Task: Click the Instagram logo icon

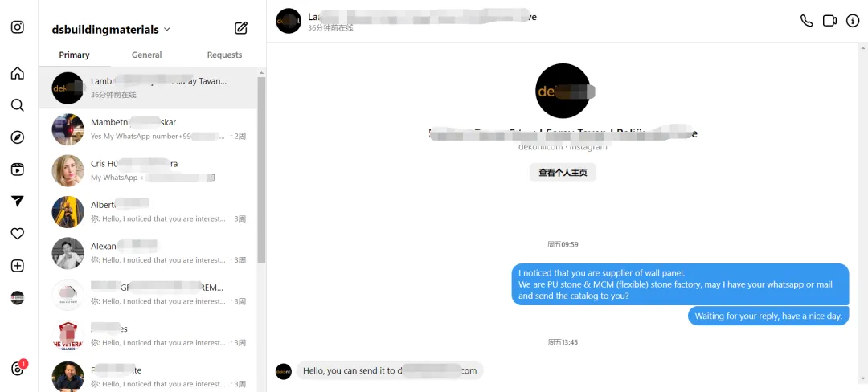Action: tap(18, 27)
